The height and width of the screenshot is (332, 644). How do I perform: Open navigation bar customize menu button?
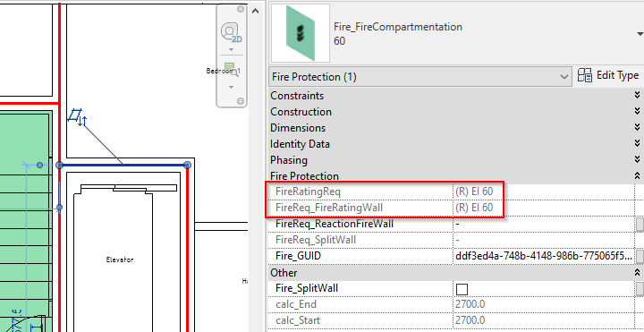click(241, 100)
